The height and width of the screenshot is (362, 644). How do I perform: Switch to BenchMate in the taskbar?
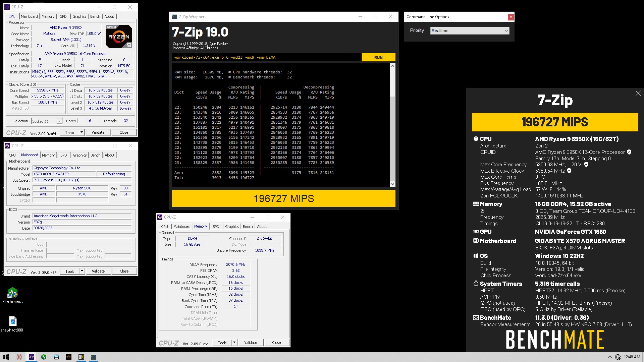[x=81, y=357]
